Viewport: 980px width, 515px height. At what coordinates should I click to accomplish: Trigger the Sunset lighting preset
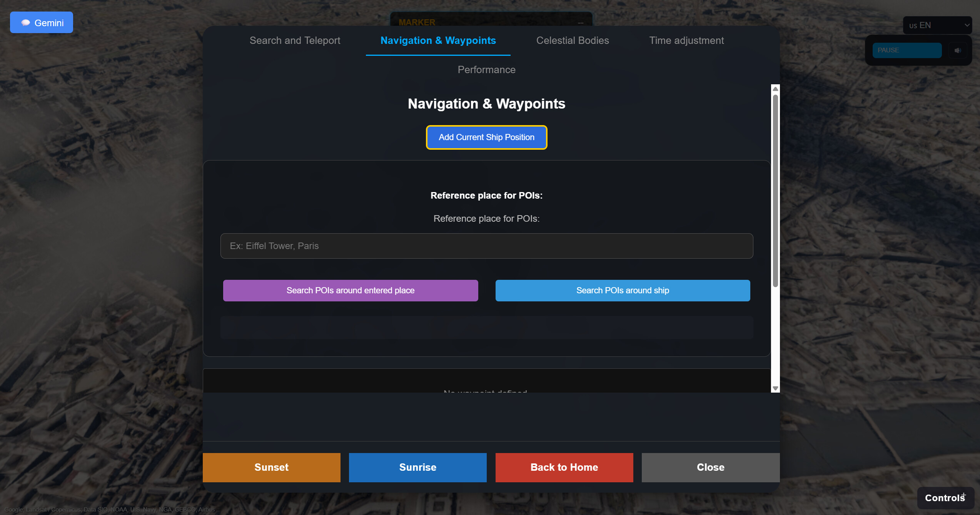pos(271,467)
